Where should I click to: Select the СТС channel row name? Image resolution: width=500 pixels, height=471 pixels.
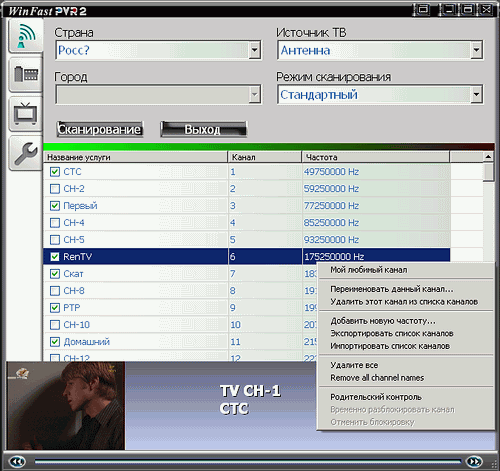72,172
